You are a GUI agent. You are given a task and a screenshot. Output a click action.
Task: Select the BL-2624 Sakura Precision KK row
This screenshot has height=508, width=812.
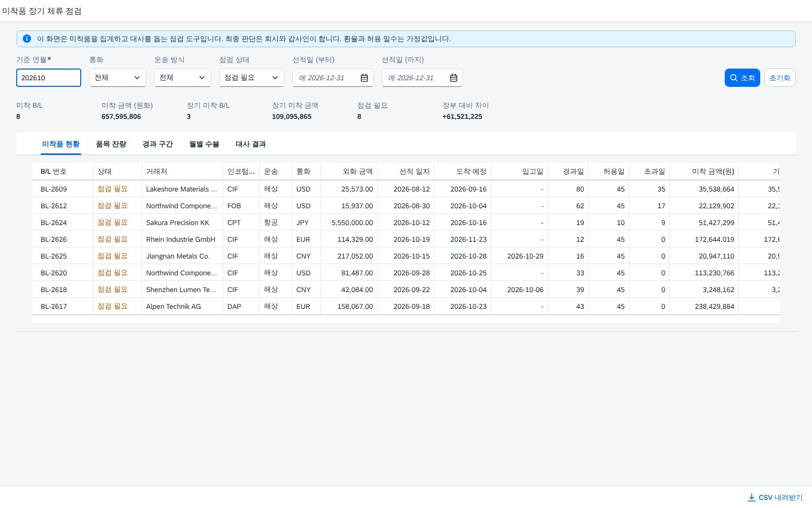[406, 223]
